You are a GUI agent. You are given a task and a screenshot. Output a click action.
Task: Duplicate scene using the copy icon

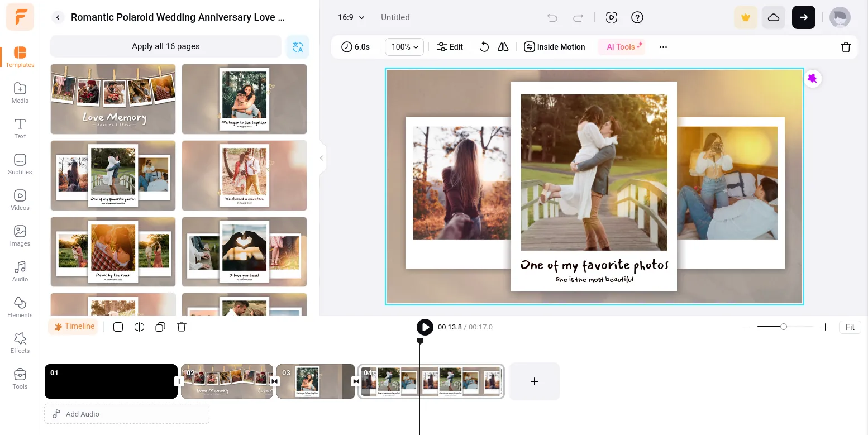[x=160, y=327]
